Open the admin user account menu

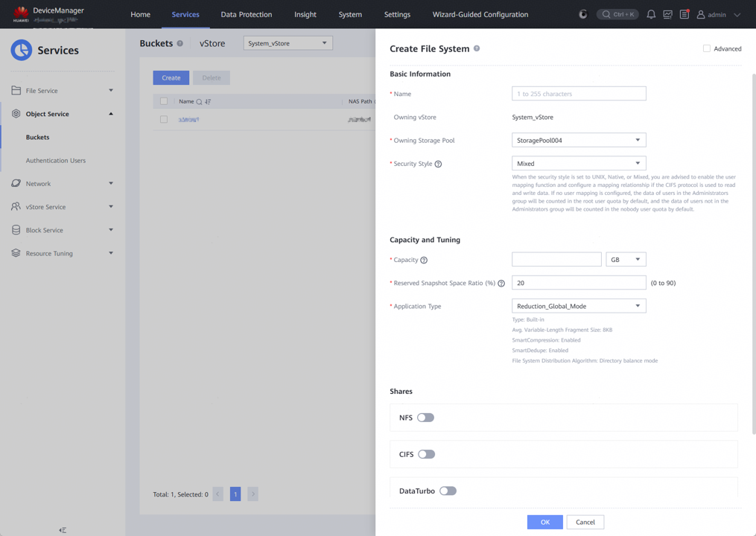(x=719, y=14)
